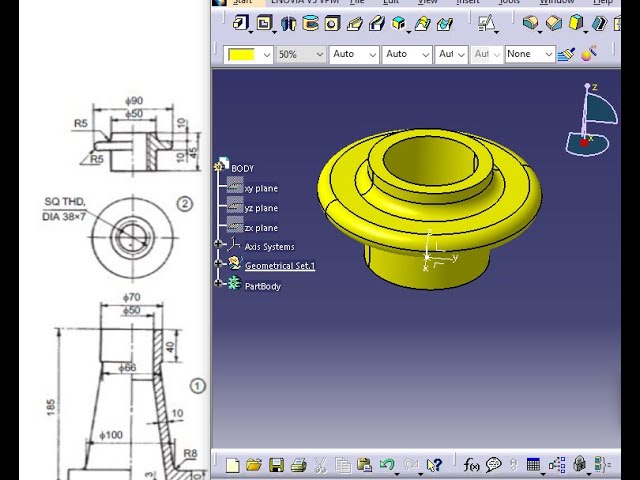Image resolution: width=640 pixels, height=480 pixels.
Task: Select the Chamfer tool
Action: (x=554, y=22)
